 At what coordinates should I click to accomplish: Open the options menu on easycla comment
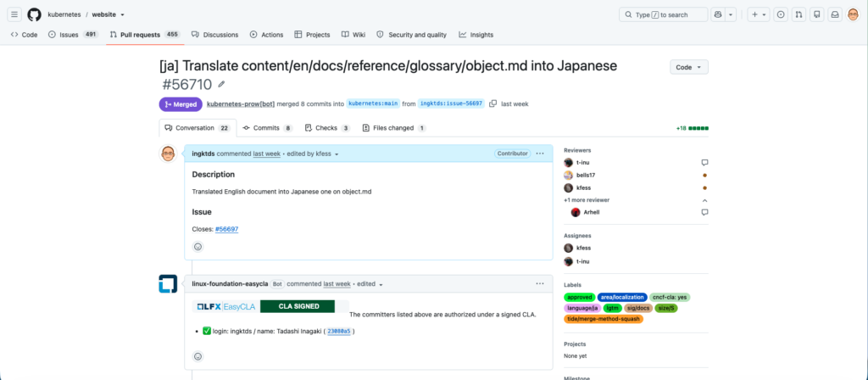[540, 283]
